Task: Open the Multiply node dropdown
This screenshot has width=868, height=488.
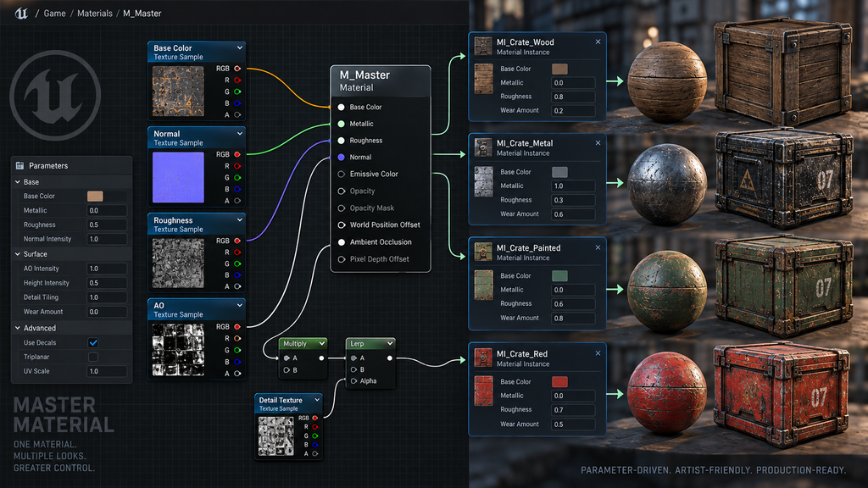Action: point(321,344)
